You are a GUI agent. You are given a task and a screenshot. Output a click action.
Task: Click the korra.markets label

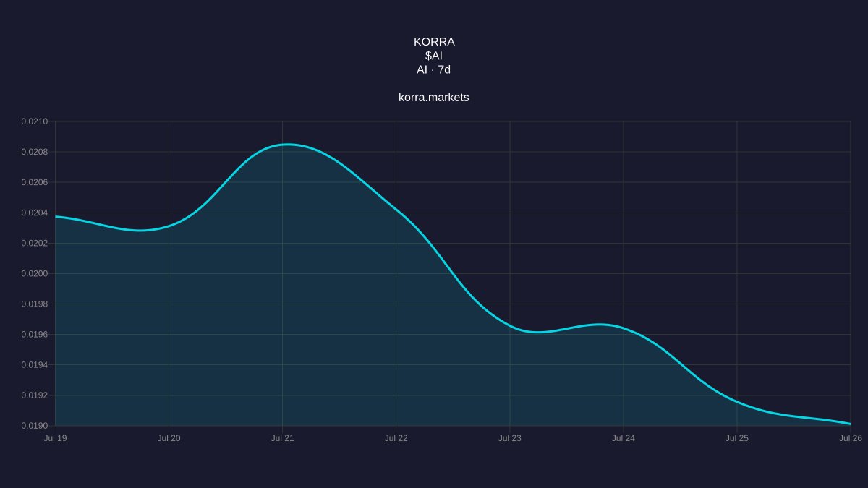434,97
